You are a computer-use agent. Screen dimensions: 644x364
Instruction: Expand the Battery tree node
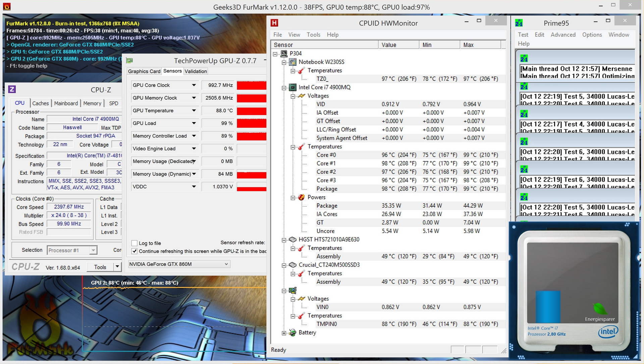(284, 333)
